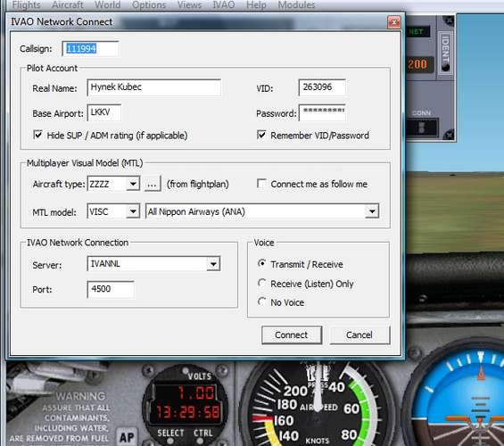Click the Callsign input field
Image resolution: width=504 pixels, height=446 pixels.
point(90,49)
